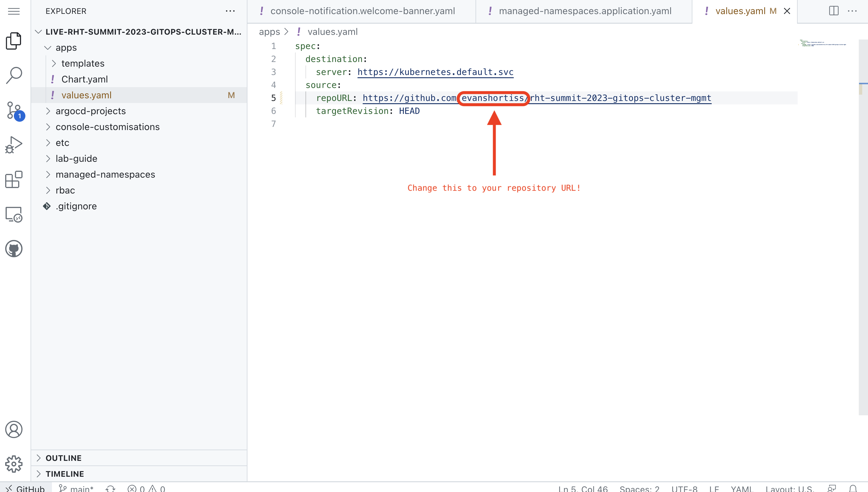Open the hamburger application menu

pos(14,11)
